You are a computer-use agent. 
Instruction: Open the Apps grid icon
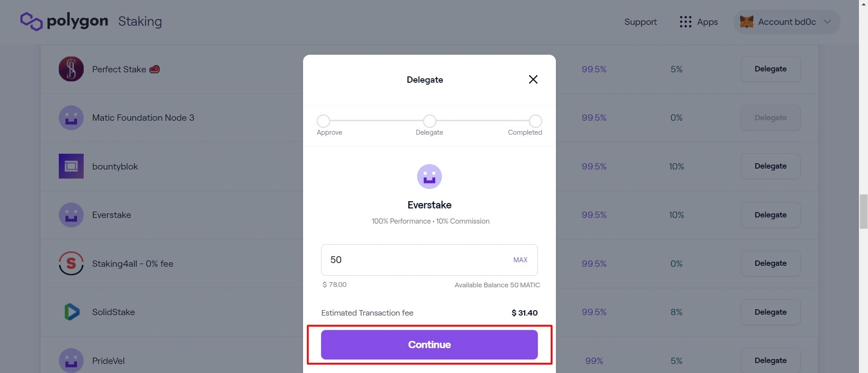click(x=686, y=22)
